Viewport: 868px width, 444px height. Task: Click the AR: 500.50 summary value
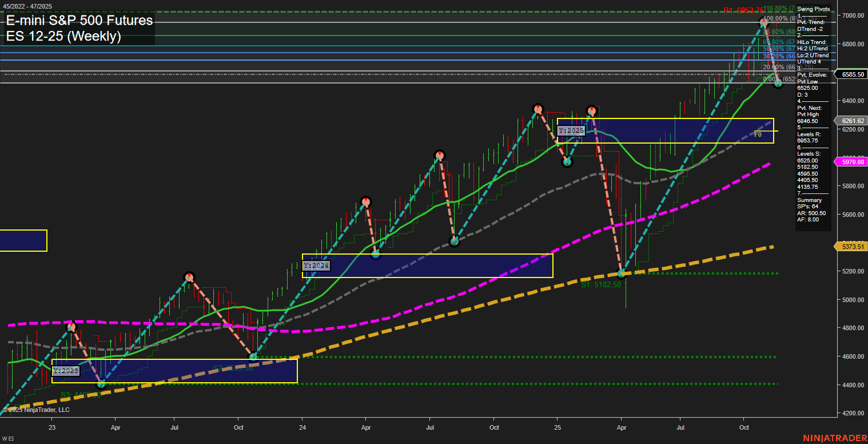click(811, 213)
